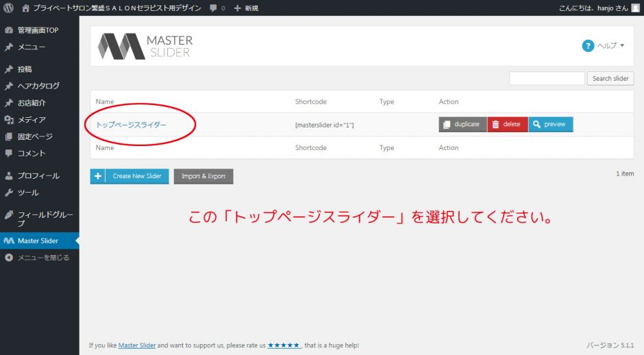The width and height of the screenshot is (644, 355).
Task: Click the WordPress logo icon in admin bar
Action: point(9,8)
